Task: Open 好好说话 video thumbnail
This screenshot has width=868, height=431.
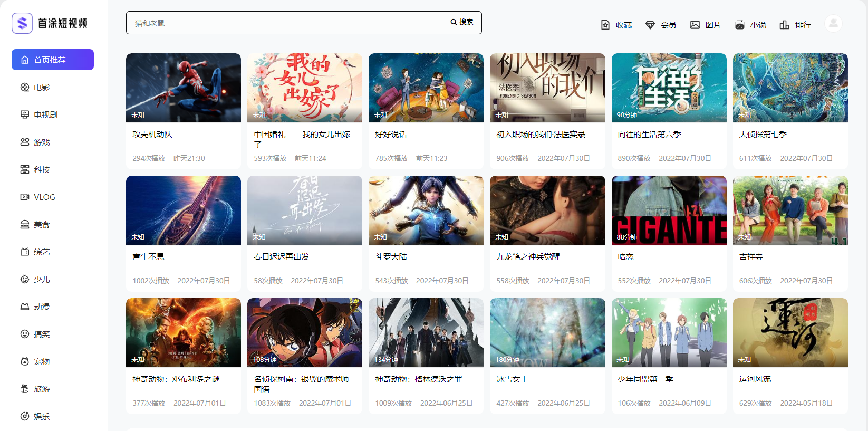Action: pyautogui.click(x=426, y=88)
